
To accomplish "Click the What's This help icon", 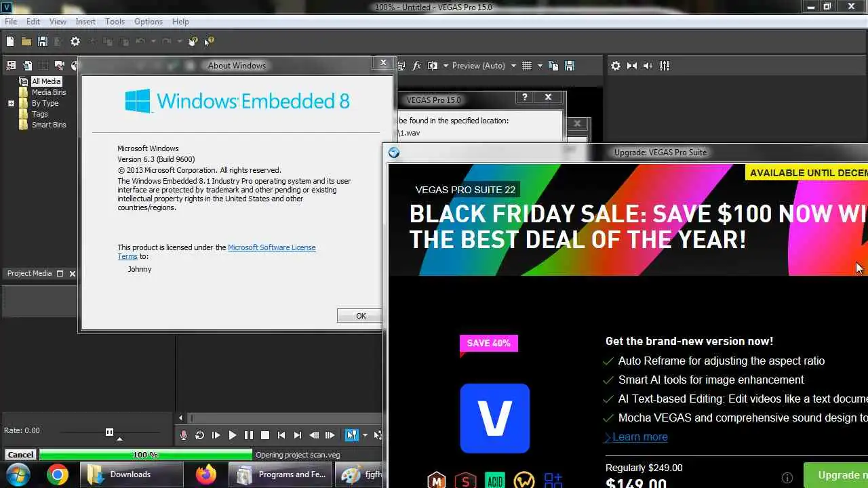I will (x=209, y=41).
